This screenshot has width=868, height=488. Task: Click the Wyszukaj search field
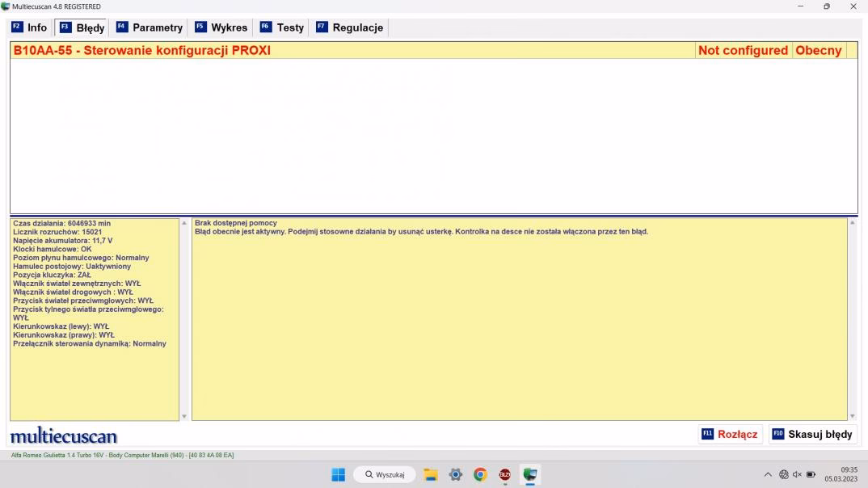pos(384,474)
